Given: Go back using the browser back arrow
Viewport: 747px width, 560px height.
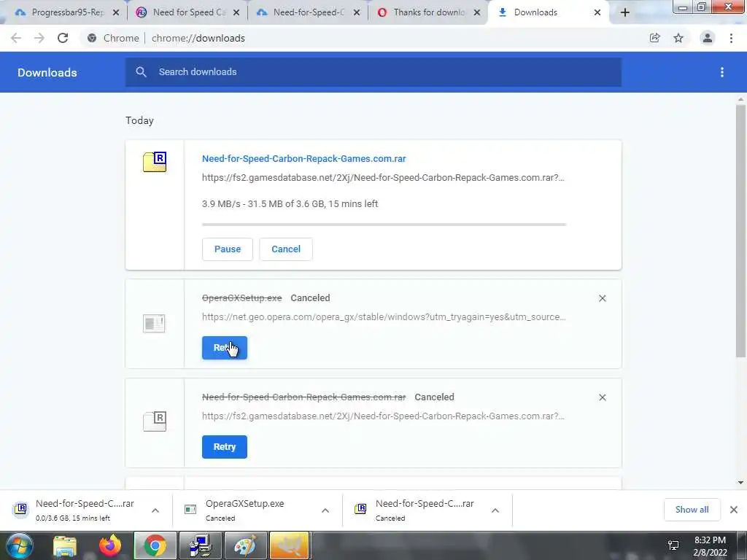Looking at the screenshot, I should click(x=16, y=38).
